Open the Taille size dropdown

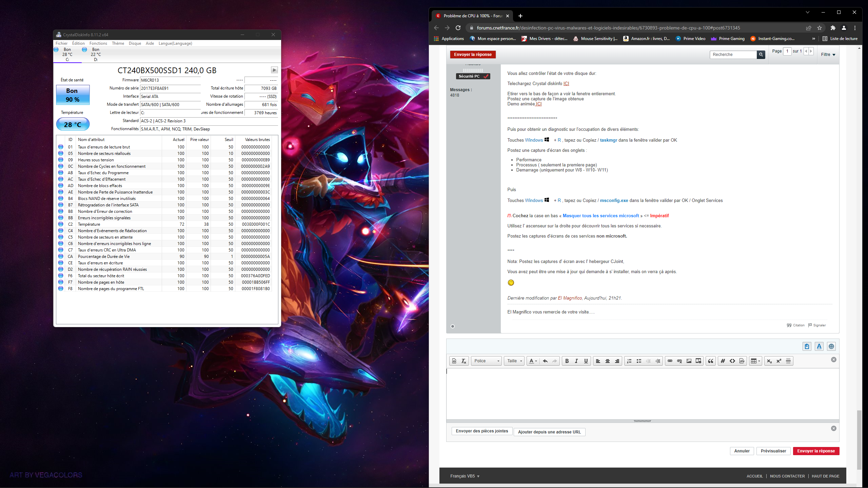(514, 361)
